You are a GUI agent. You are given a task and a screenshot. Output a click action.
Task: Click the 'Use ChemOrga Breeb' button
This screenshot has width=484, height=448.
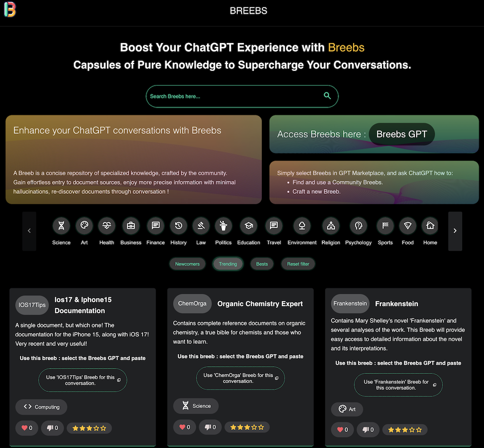tap(241, 378)
